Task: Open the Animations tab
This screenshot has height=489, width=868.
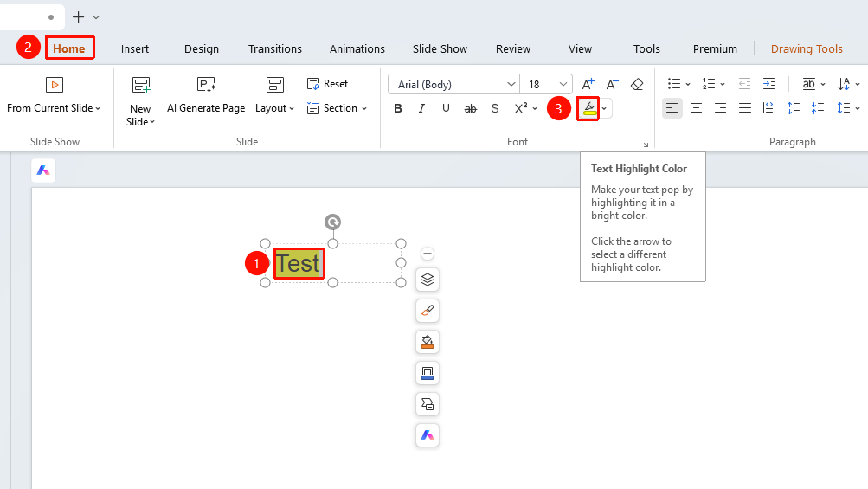Action: click(x=357, y=48)
